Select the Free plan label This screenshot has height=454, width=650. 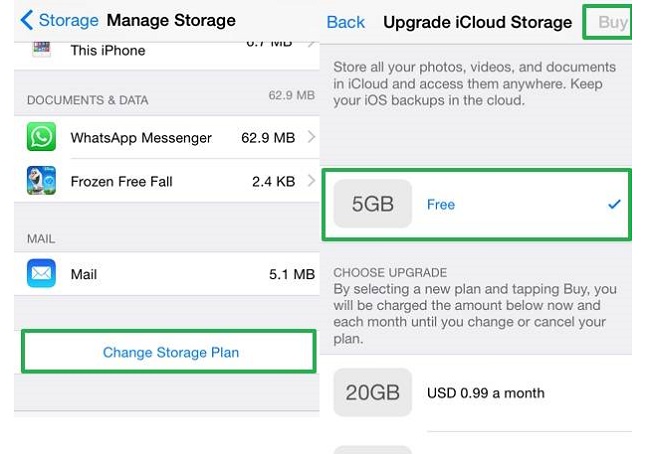pyautogui.click(x=441, y=204)
